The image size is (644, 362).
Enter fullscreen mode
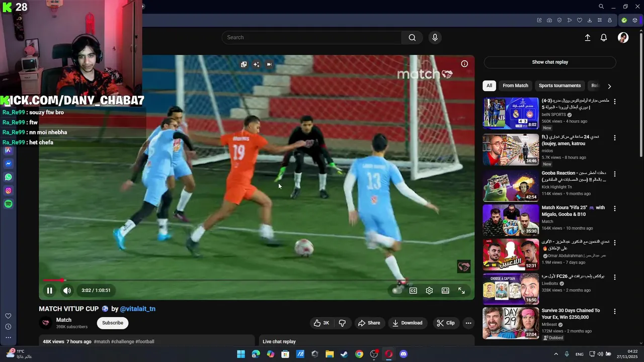(461, 291)
